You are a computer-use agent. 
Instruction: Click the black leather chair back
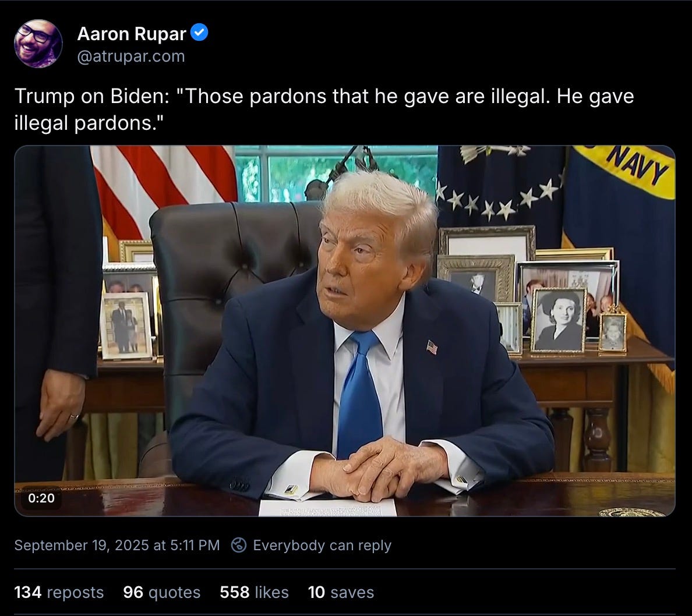click(x=234, y=282)
